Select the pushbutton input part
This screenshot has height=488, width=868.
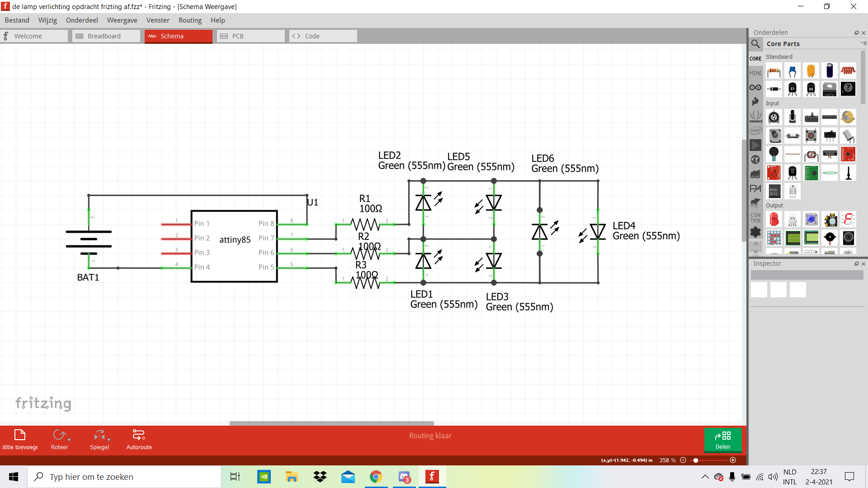tap(811, 136)
